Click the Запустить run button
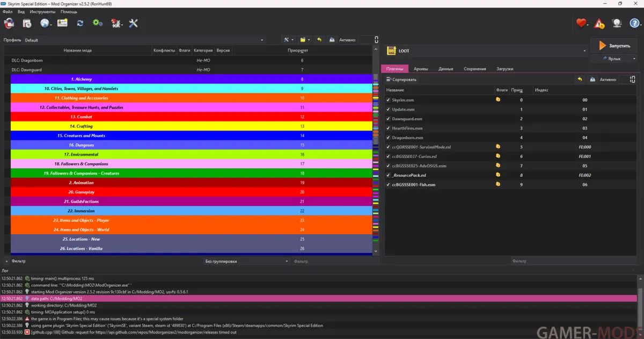The height and width of the screenshot is (339, 644). [x=614, y=46]
